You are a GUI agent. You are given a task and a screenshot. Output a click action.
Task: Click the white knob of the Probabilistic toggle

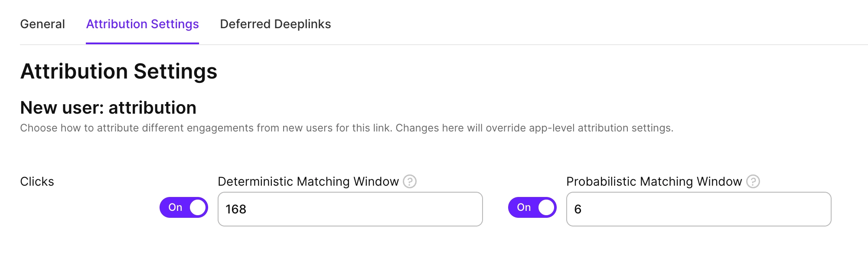[x=546, y=207]
